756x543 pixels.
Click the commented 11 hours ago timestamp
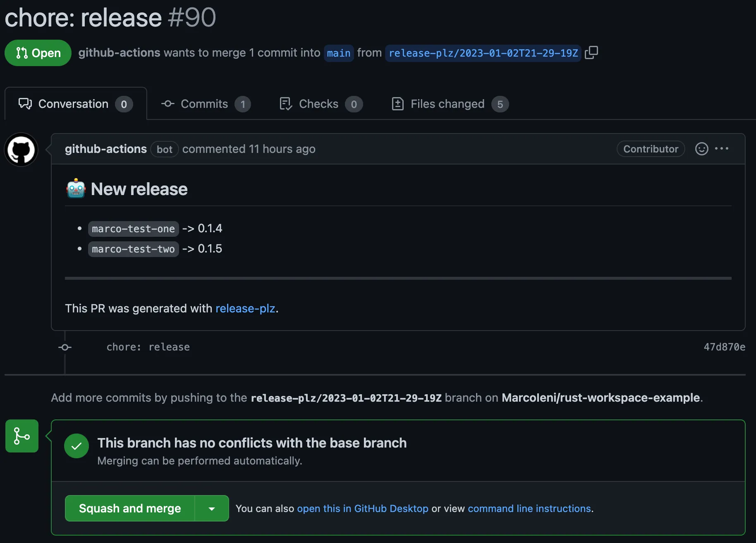click(249, 149)
